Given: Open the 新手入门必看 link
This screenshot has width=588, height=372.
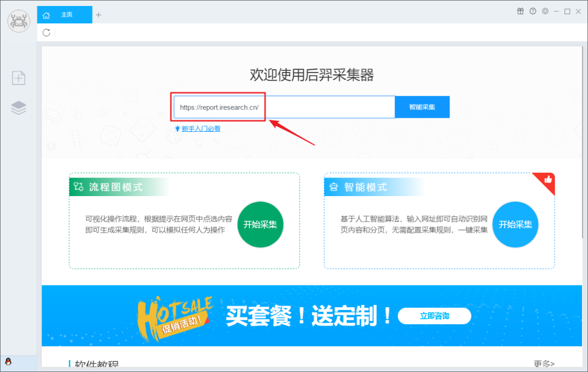Looking at the screenshot, I should click(x=201, y=129).
